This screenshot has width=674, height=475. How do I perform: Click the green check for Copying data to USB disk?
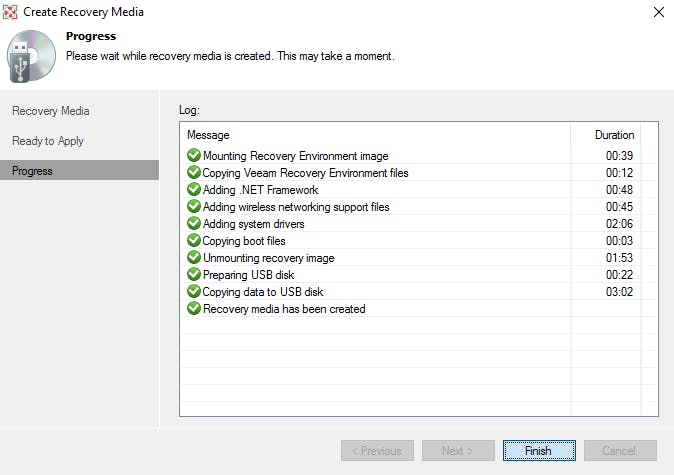click(194, 292)
